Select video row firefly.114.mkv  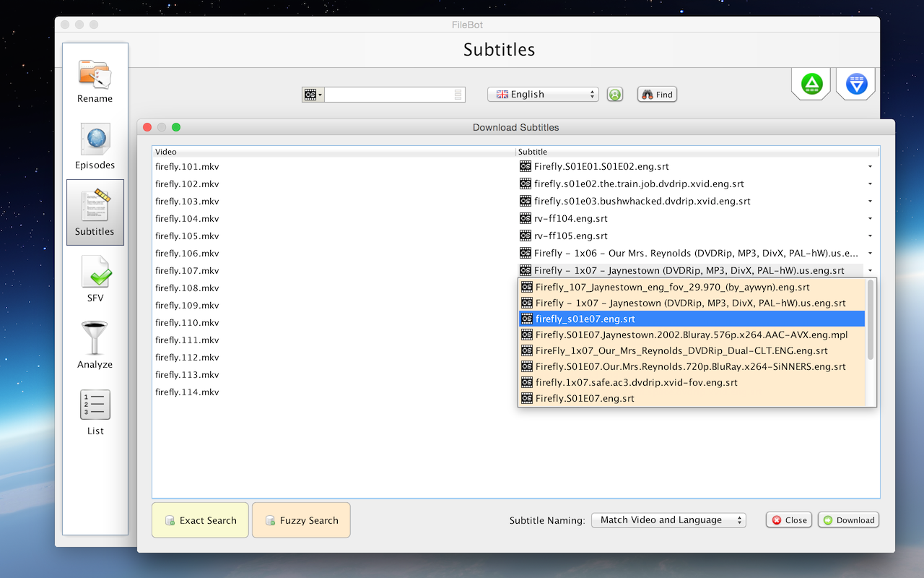coord(187,392)
